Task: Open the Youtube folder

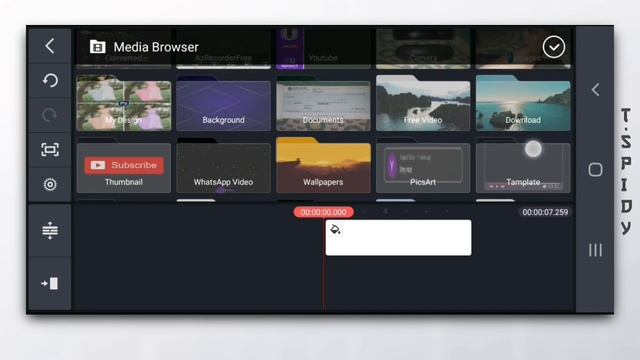Action: [x=323, y=48]
